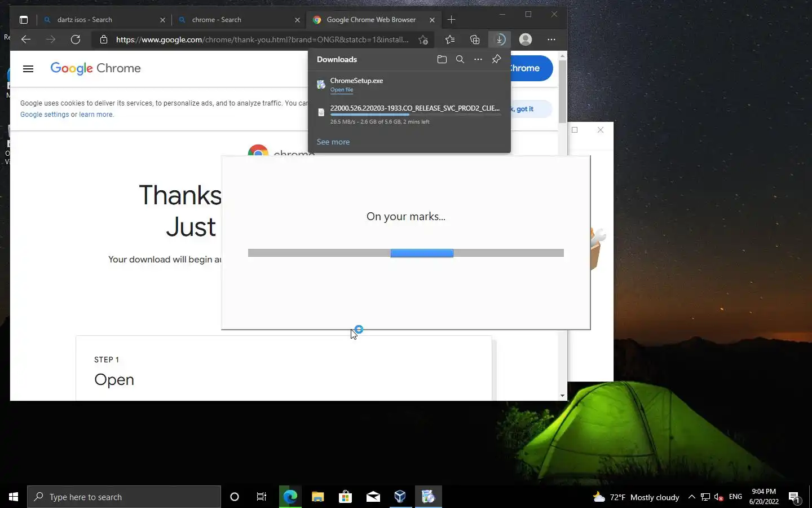Open a new browser tab
This screenshot has height=508, width=812.
click(451, 20)
